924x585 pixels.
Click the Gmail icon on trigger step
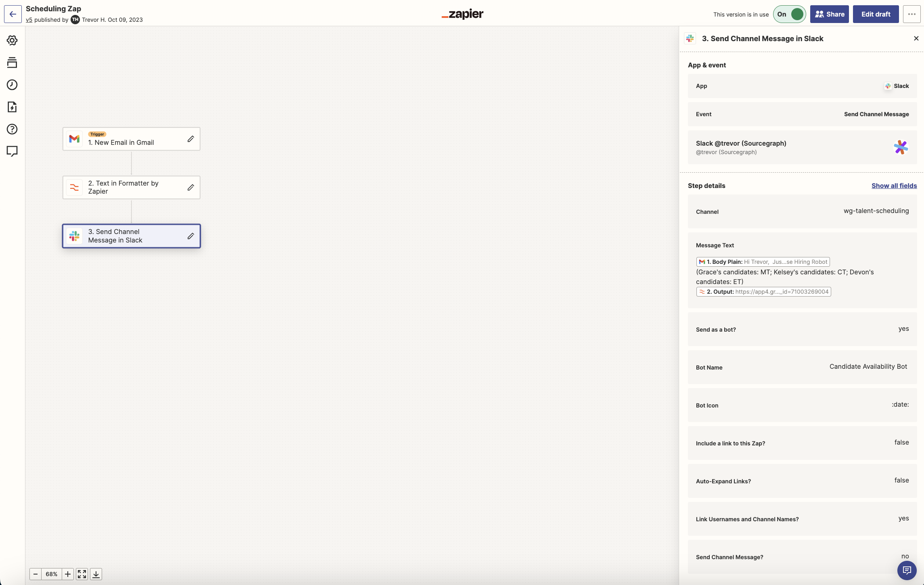(74, 139)
